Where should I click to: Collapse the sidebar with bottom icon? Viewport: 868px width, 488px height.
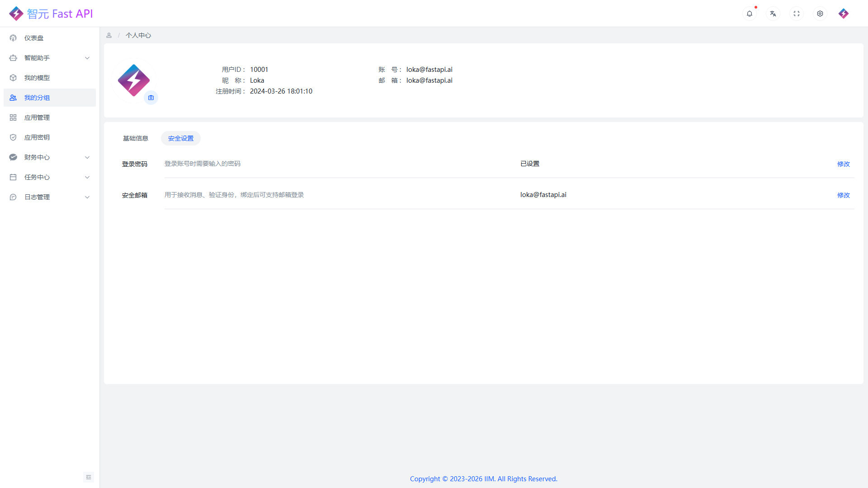click(x=89, y=477)
